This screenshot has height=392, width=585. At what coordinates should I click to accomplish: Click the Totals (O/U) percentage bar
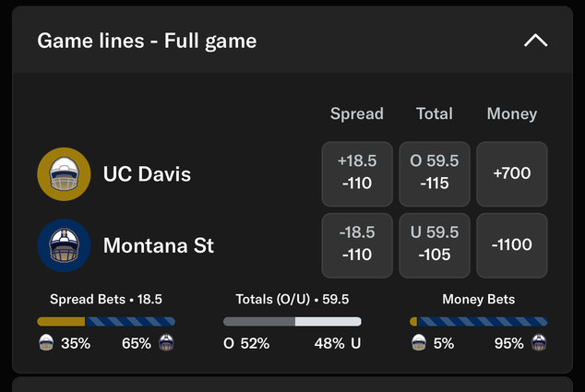pos(292,321)
